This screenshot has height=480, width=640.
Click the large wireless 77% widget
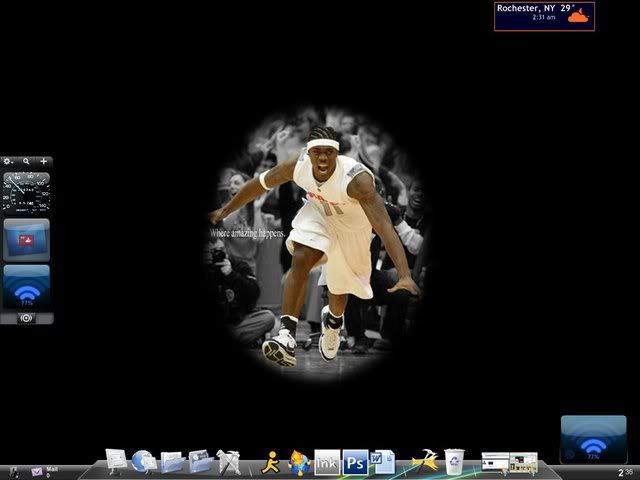593,440
